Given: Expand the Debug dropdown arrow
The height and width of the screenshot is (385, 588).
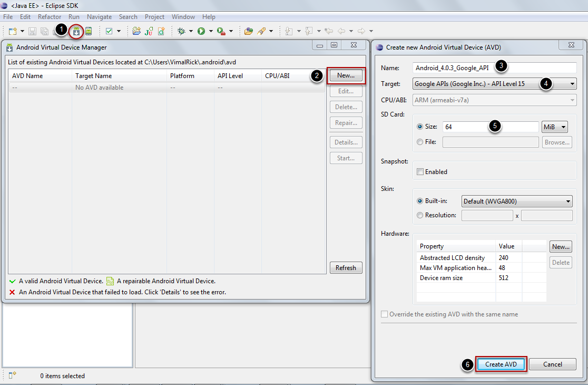Looking at the screenshot, I should point(191,31).
